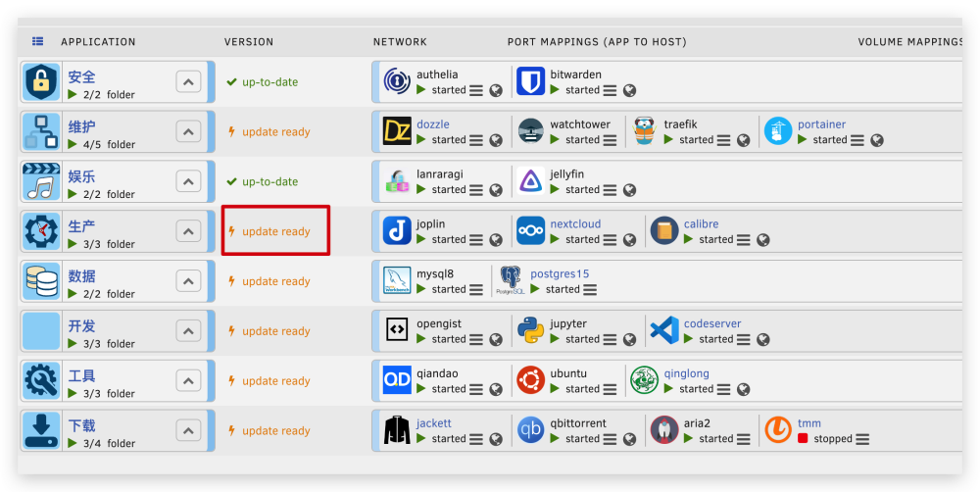Open the hamburger menu for authelia
The width and height of the screenshot is (980, 492).
[x=476, y=90]
